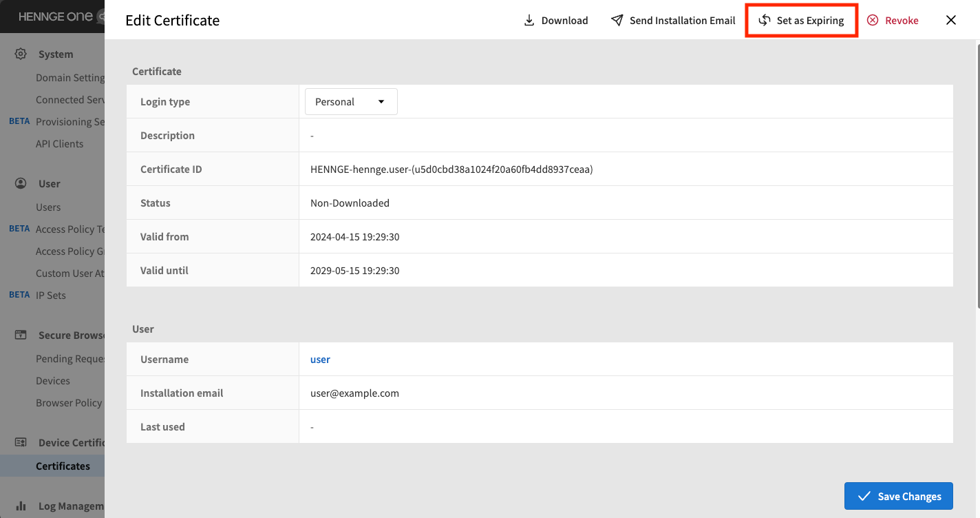Viewport: 980px width, 518px height.
Task: Click the Save Changes button
Action: (x=898, y=496)
